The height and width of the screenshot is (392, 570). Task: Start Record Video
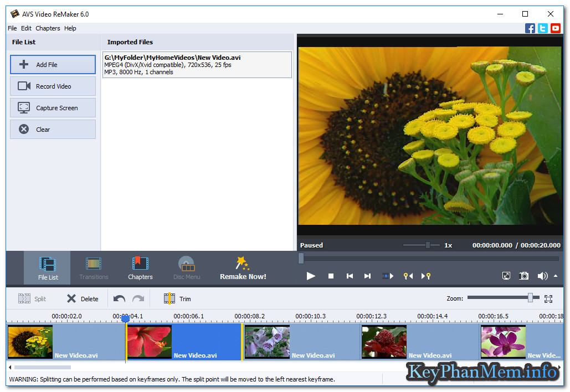pos(53,86)
